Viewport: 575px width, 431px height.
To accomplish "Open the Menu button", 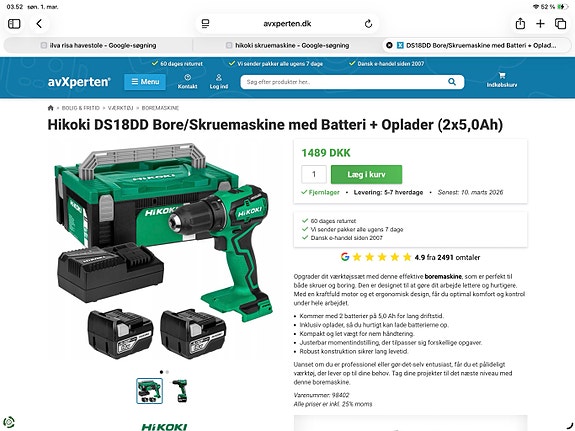I will point(145,82).
